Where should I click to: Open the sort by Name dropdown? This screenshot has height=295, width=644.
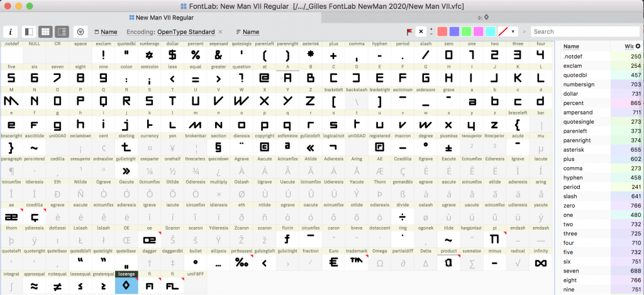[x=248, y=32]
